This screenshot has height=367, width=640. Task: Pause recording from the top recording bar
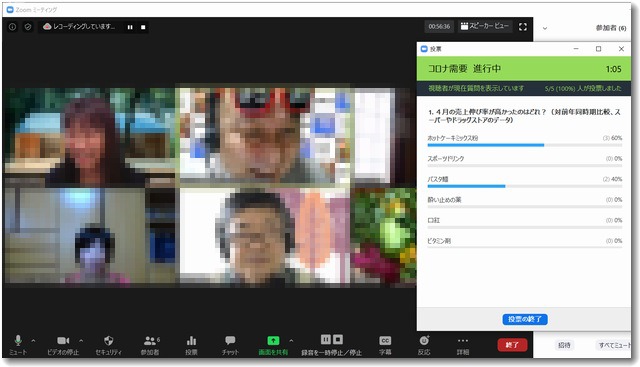[130, 27]
